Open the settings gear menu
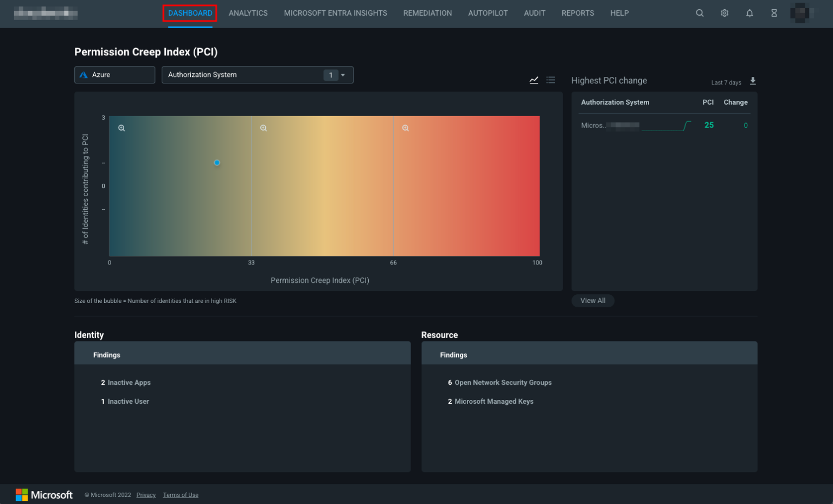This screenshot has width=833, height=504. (x=725, y=13)
